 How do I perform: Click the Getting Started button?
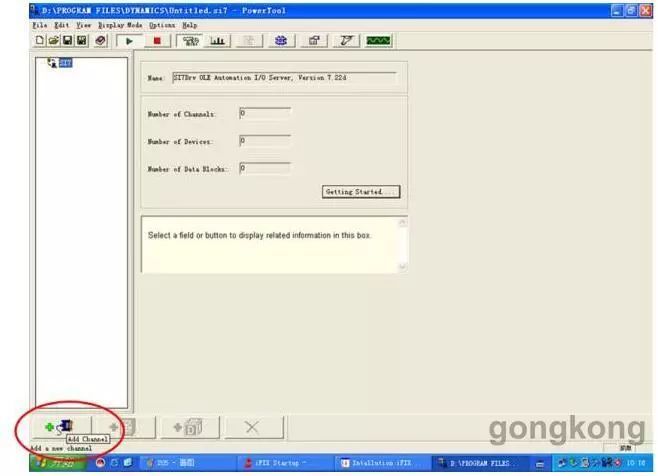point(360,191)
